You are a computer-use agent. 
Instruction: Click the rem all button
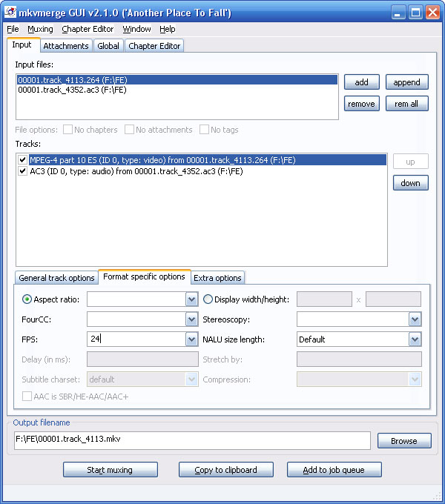406,104
